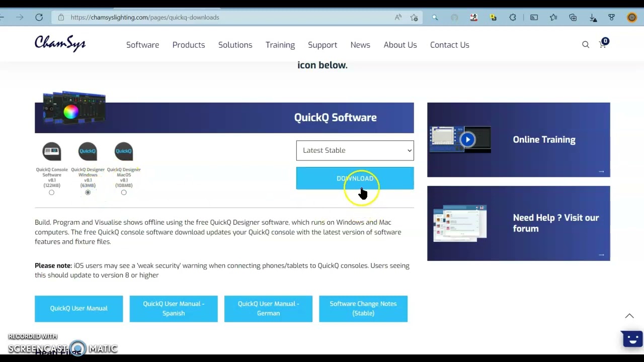Select the QuickQ Designer Windows radio button
The width and height of the screenshot is (644, 362).
(88, 193)
